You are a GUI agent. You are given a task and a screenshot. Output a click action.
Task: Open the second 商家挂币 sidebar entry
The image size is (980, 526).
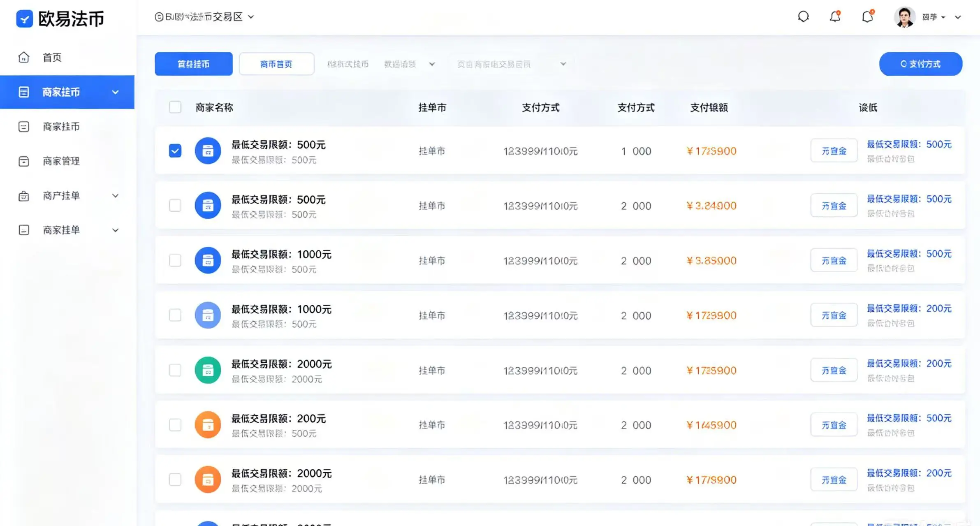point(61,126)
